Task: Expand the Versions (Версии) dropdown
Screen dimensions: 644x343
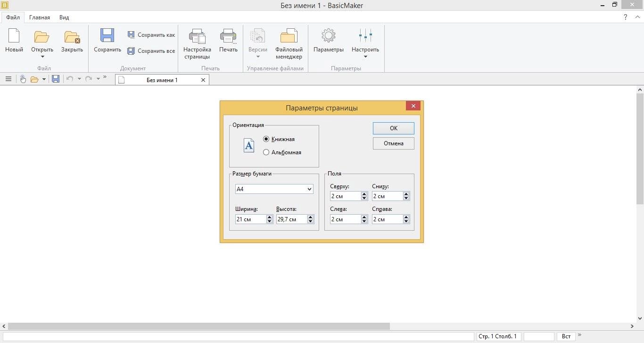Action: (x=258, y=57)
